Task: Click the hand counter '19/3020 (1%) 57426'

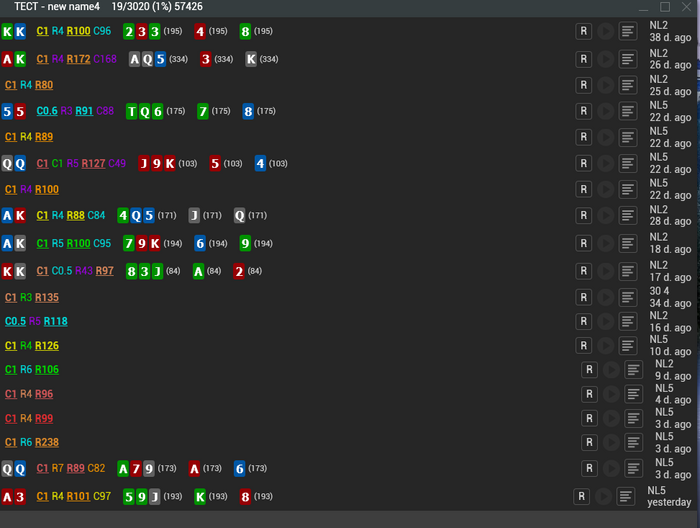Action: pos(157,7)
